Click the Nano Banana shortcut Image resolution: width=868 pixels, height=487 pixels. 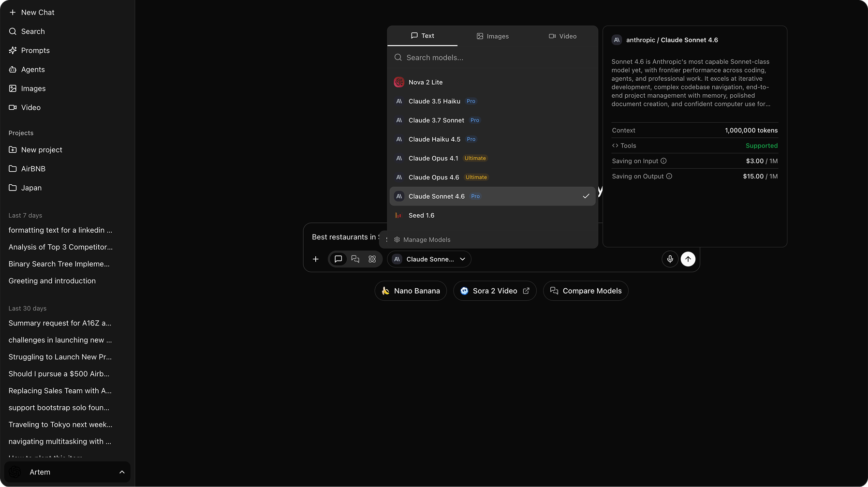point(411,291)
